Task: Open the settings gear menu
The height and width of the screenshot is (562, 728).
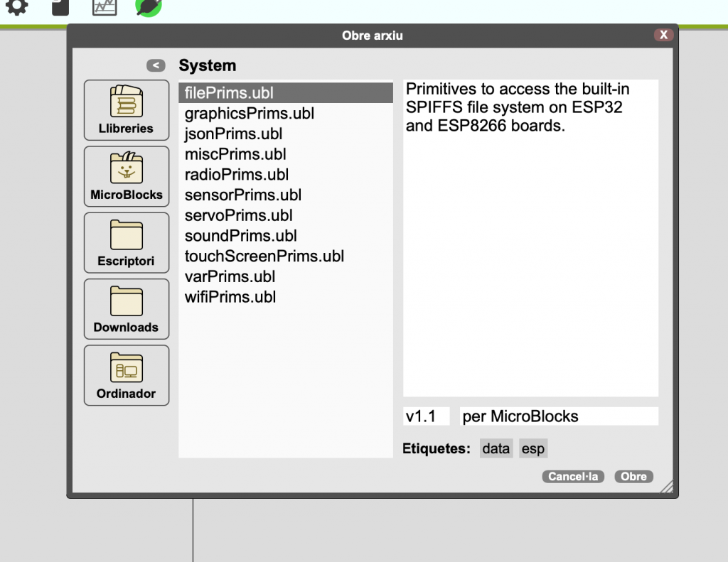Action: 18,7
